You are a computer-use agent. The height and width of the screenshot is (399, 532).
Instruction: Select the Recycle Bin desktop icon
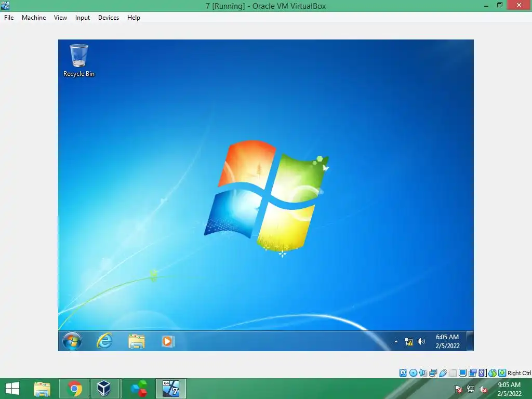tap(79, 60)
